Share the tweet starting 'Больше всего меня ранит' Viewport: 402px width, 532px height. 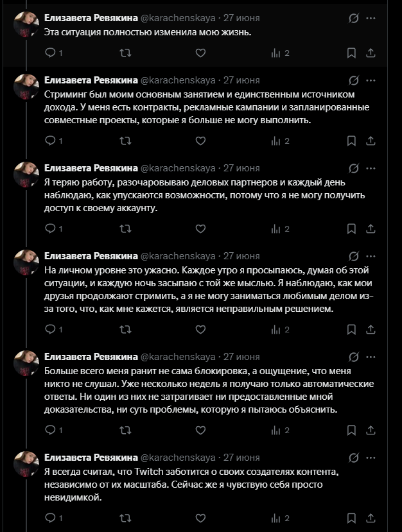(x=371, y=430)
